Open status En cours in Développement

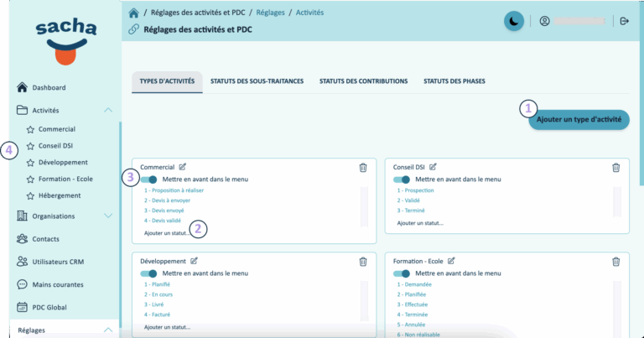(158, 294)
